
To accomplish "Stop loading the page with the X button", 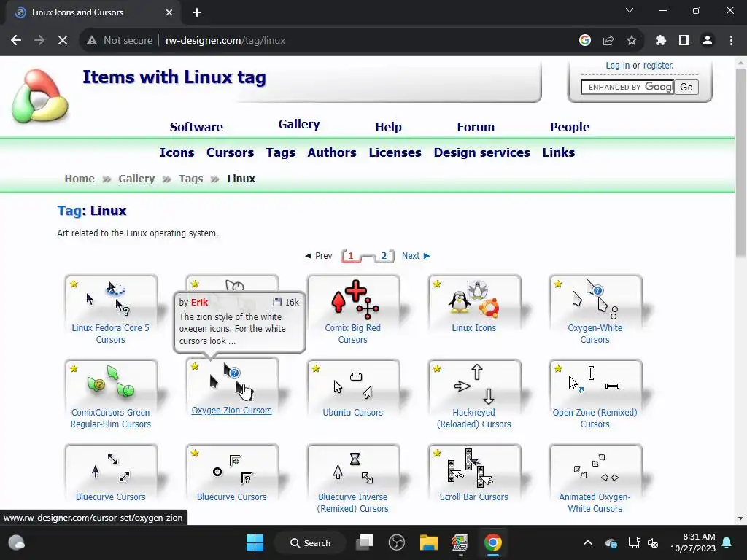I will [x=63, y=41].
